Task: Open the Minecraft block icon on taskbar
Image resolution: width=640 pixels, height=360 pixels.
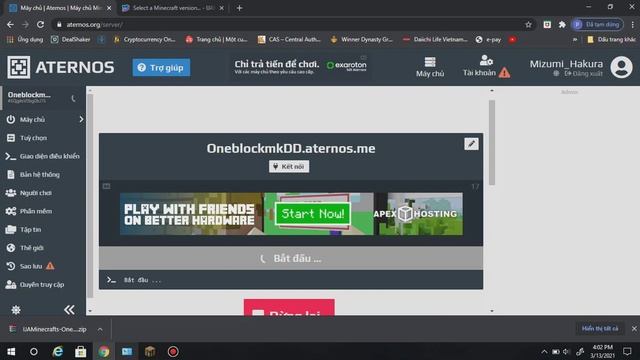Action: [x=150, y=351]
